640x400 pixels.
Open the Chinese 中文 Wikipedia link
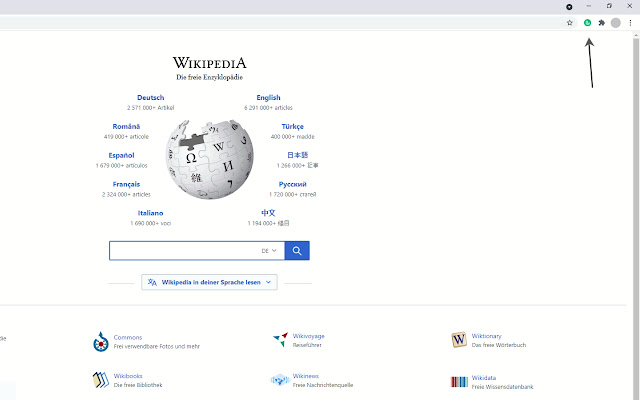point(268,213)
